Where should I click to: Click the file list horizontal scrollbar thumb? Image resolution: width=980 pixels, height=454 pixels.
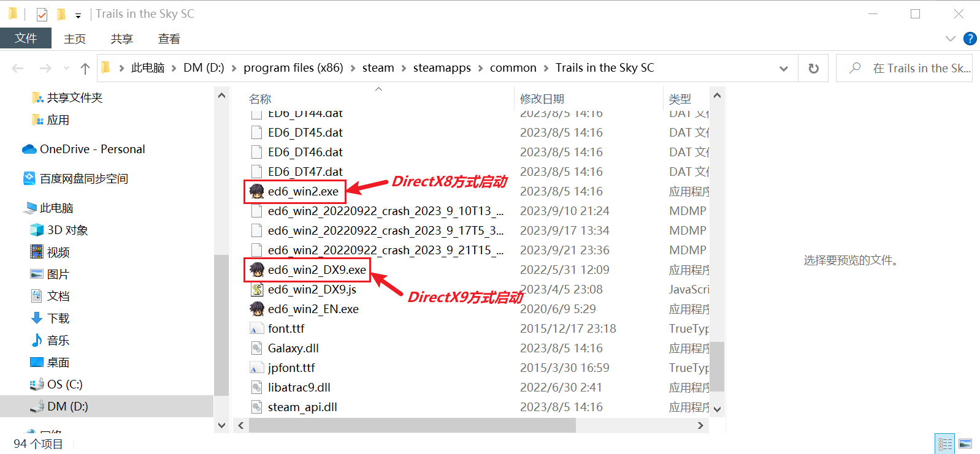412,425
